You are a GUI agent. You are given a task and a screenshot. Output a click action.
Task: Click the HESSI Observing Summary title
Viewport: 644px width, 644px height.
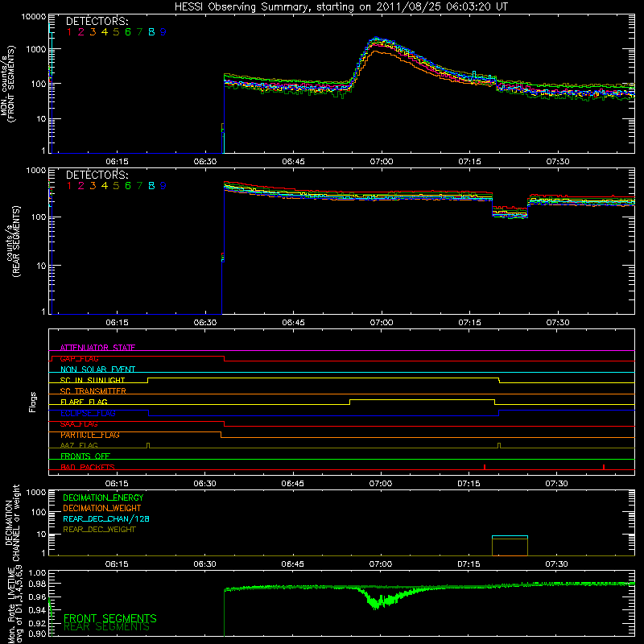pos(341,7)
